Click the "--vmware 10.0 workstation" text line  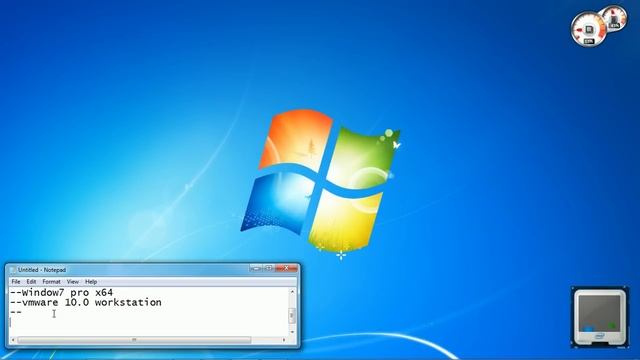86,302
